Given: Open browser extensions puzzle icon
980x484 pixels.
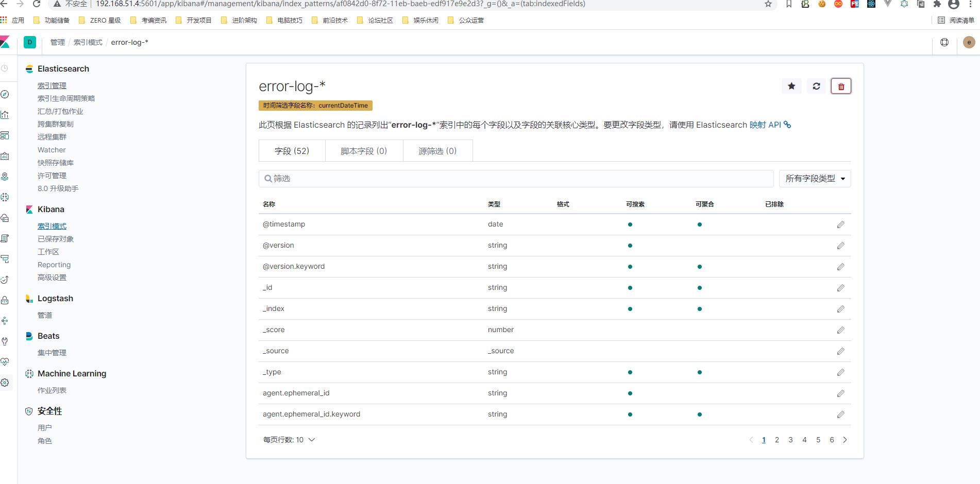Looking at the screenshot, I should tap(937, 4).
